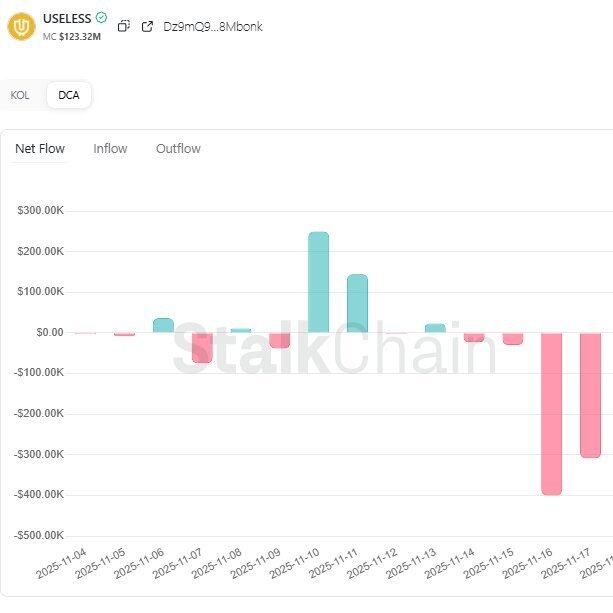This screenshot has height=613, width=613.
Task: Switch to the KOL toggle option
Action: click(20, 95)
